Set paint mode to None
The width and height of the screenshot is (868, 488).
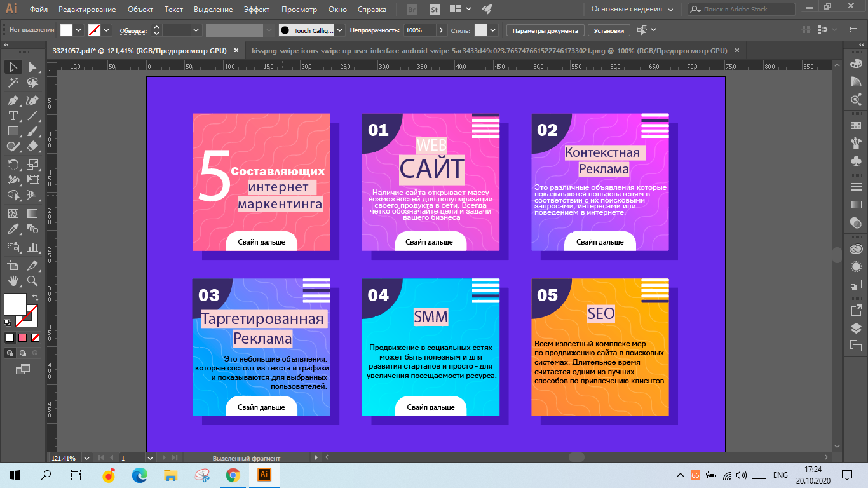click(x=36, y=337)
